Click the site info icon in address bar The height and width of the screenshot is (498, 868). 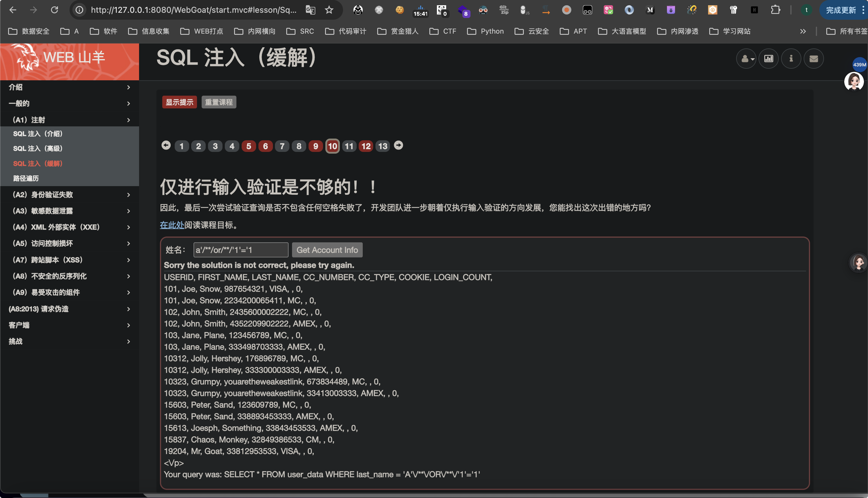point(79,10)
